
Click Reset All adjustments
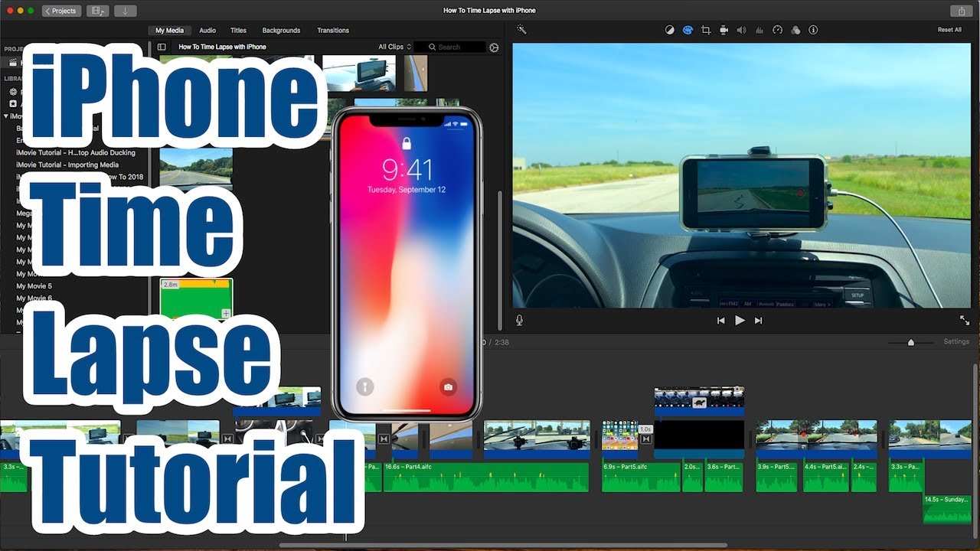tap(949, 30)
